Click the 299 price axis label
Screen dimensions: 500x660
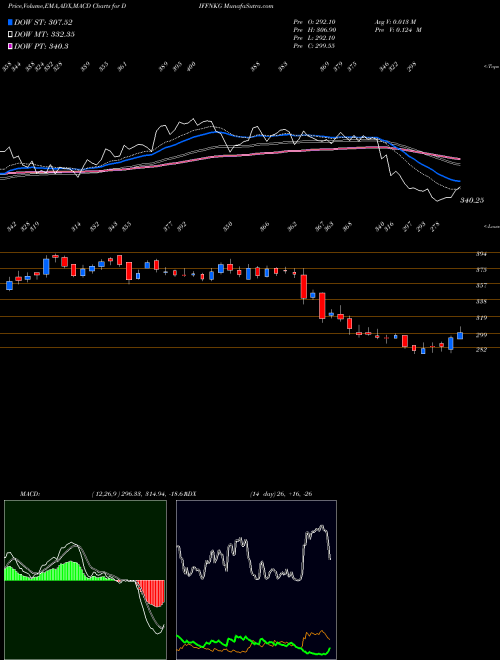[481, 335]
